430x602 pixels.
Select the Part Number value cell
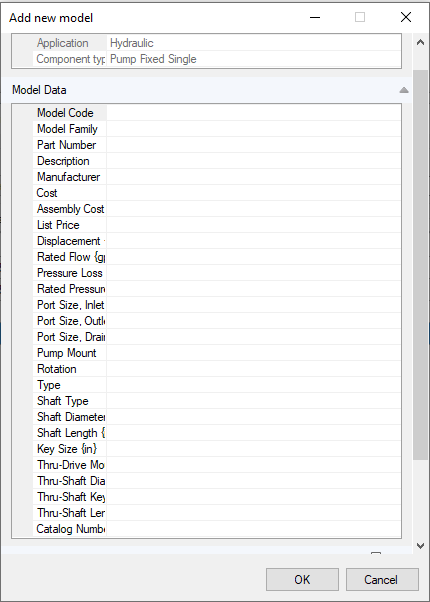254,145
